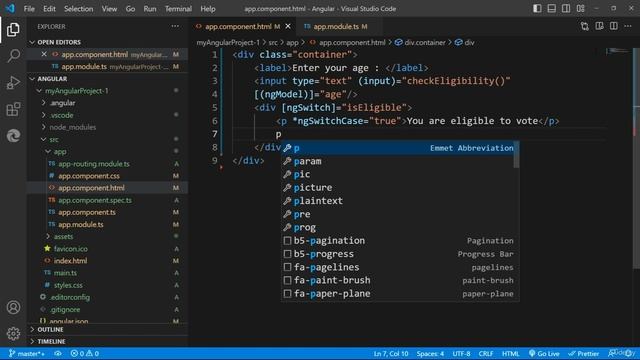Open the View menu
The height and width of the screenshot is (360, 640).
[109, 9]
